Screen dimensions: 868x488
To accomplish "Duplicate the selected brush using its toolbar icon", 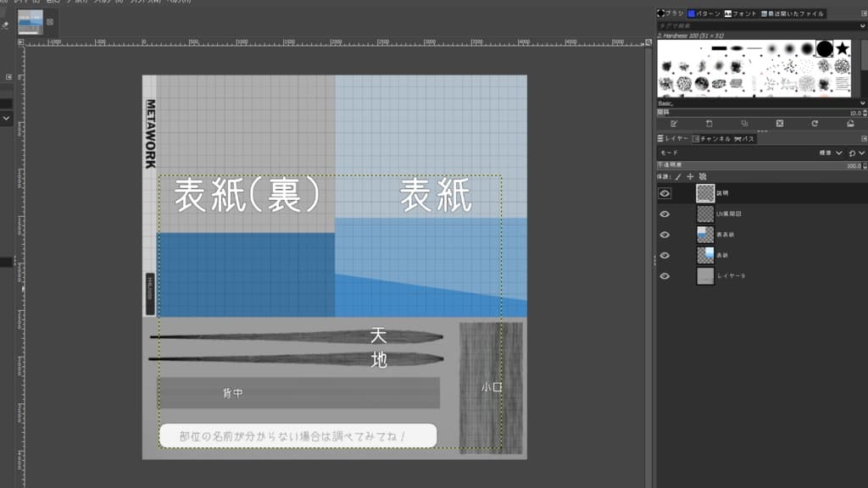I will [745, 124].
